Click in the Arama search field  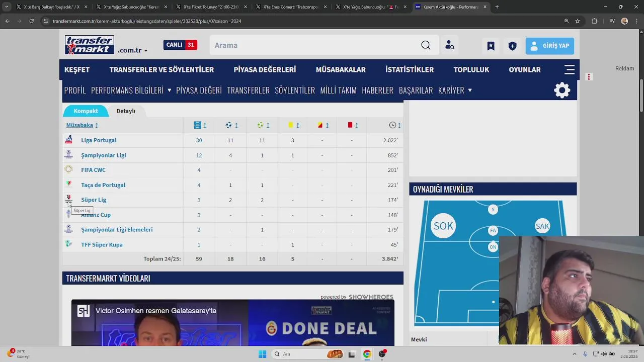[315, 45]
